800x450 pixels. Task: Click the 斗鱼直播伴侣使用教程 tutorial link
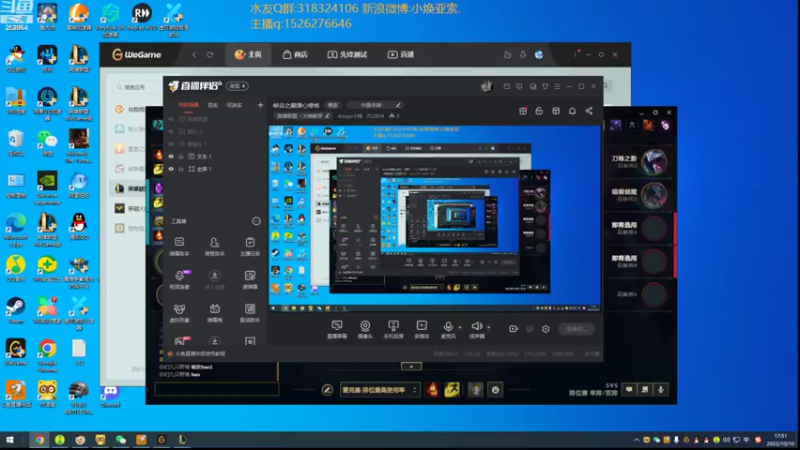click(200, 354)
